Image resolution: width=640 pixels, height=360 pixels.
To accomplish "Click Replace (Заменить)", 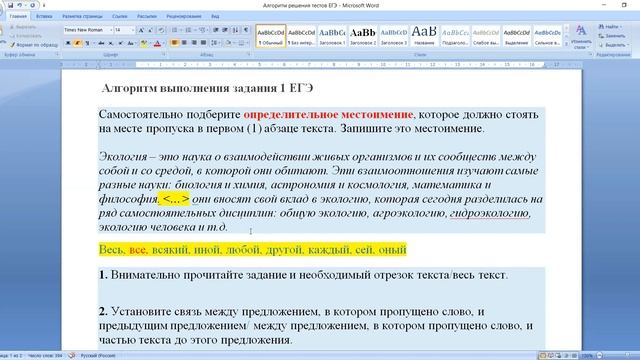I will point(612,36).
